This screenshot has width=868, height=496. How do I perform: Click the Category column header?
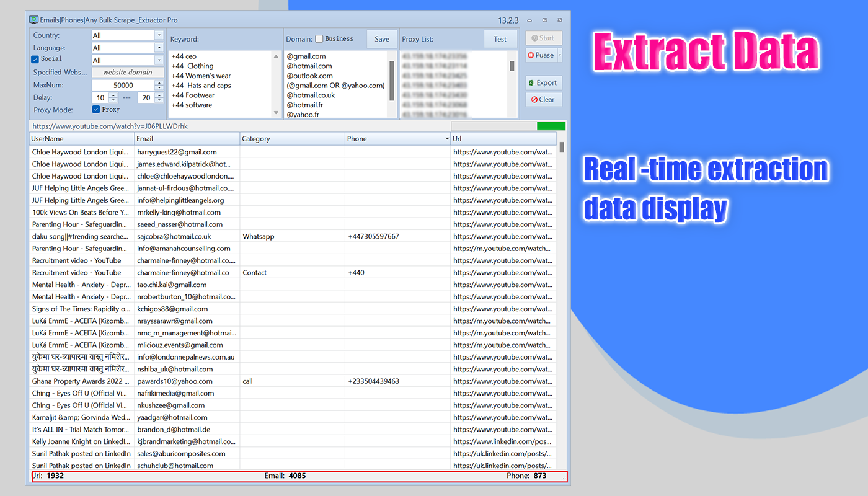click(x=293, y=139)
